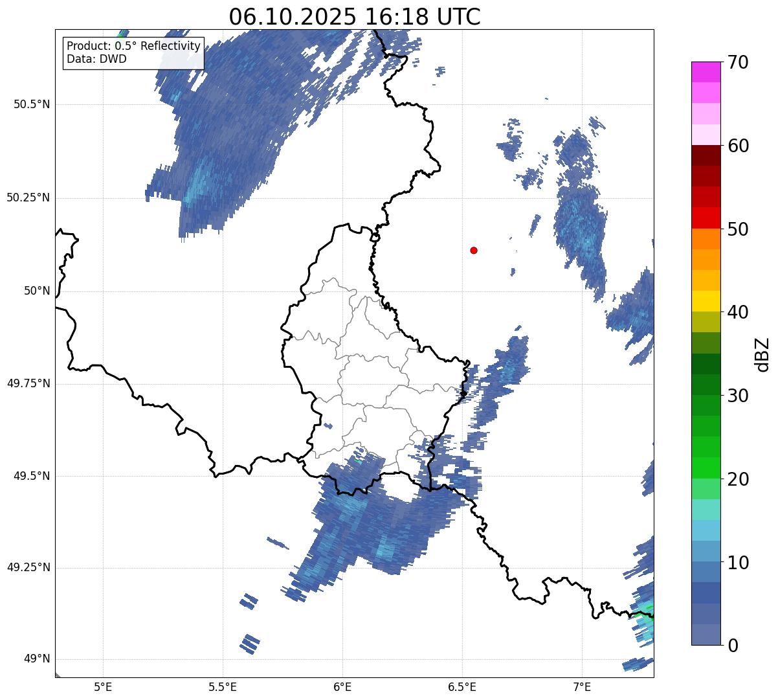This screenshot has height=700, width=778.
Task: Click the dark maroon colorbar segment below 60
Action: [x=706, y=155]
